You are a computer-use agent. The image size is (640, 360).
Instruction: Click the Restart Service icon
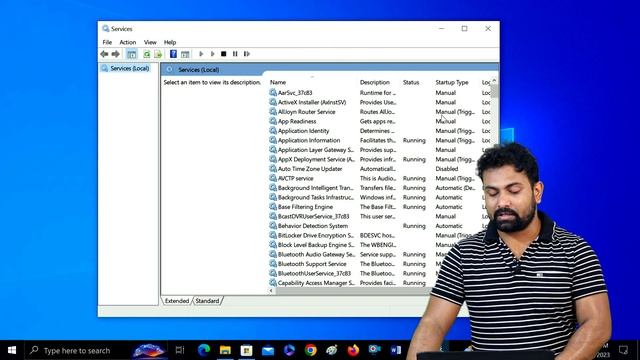click(x=247, y=54)
